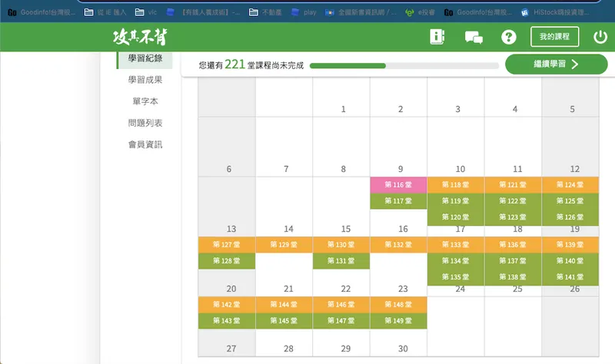Image resolution: width=615 pixels, height=364 pixels.
Task: Open lesson 第 126 堂
Action: point(570,217)
